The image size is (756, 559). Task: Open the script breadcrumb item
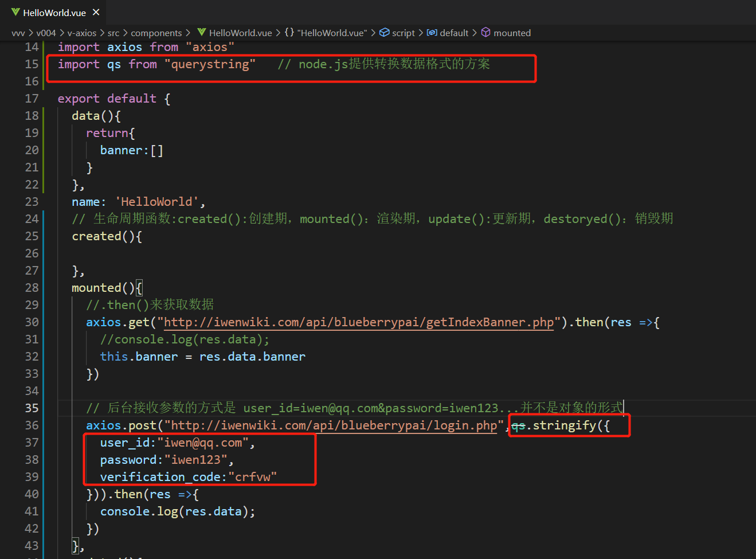(x=404, y=33)
